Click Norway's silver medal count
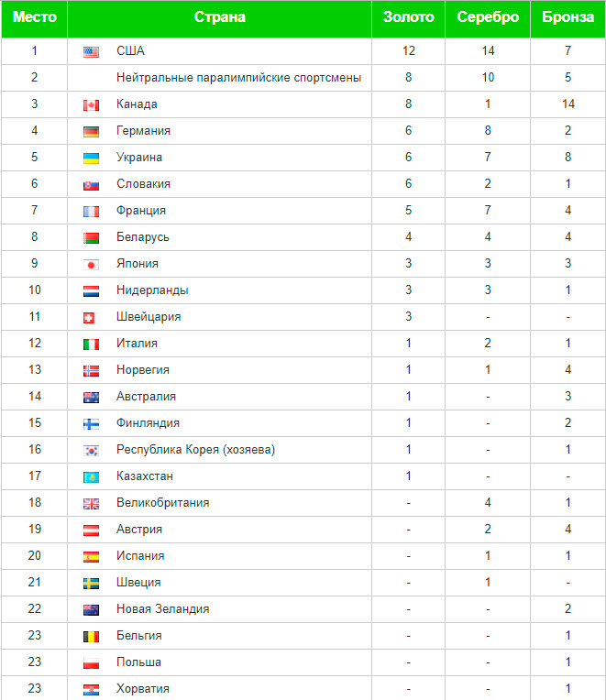Image resolution: width=606 pixels, height=700 pixels. 488,370
